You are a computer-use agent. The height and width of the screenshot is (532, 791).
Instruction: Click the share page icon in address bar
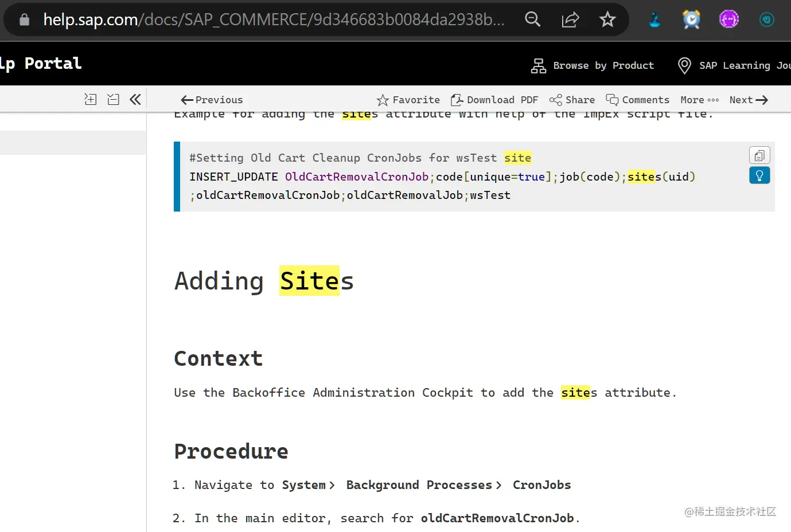point(570,19)
